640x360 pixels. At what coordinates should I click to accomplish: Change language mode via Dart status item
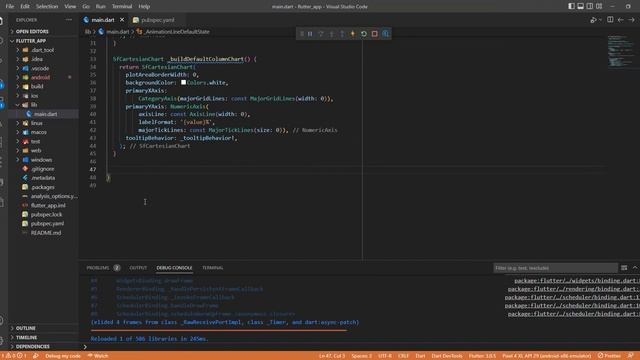pos(420,356)
